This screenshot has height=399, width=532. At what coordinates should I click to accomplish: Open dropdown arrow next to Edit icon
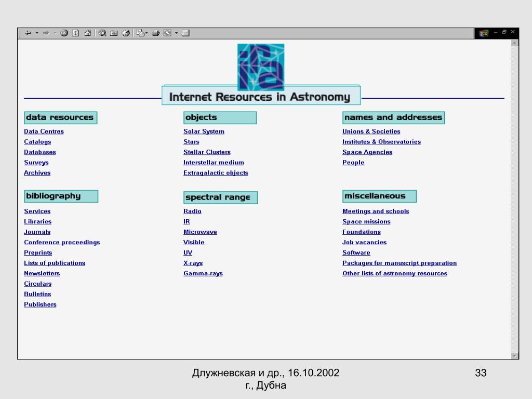[176, 33]
